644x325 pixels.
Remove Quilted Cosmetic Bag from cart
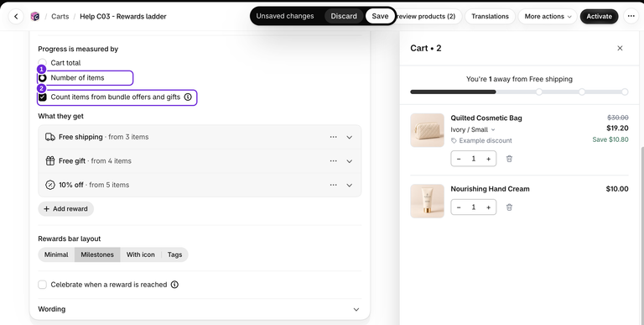pos(509,159)
